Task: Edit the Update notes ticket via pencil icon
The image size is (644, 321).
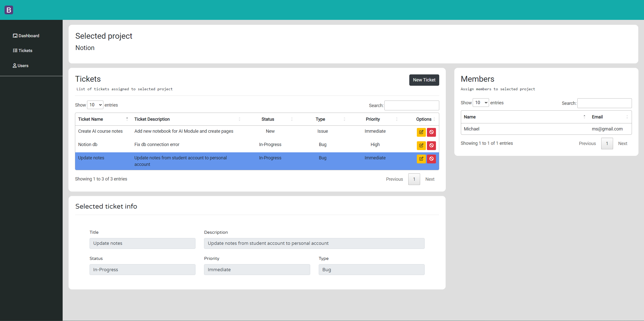Action: (x=421, y=159)
